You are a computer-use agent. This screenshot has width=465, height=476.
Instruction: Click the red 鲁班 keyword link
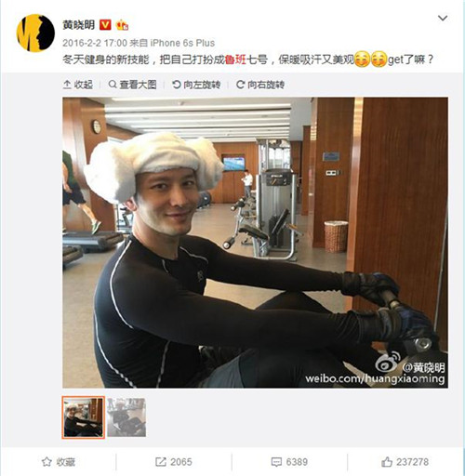pos(235,59)
